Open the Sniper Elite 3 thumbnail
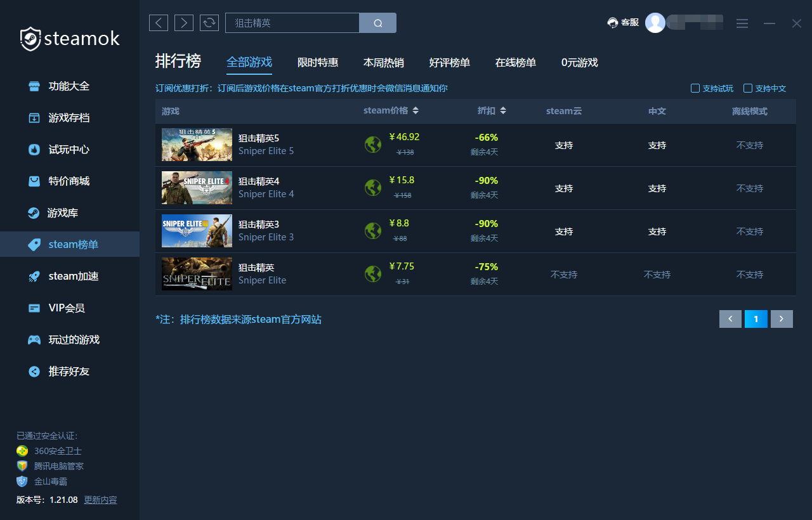This screenshot has width=812, height=520. tap(197, 231)
